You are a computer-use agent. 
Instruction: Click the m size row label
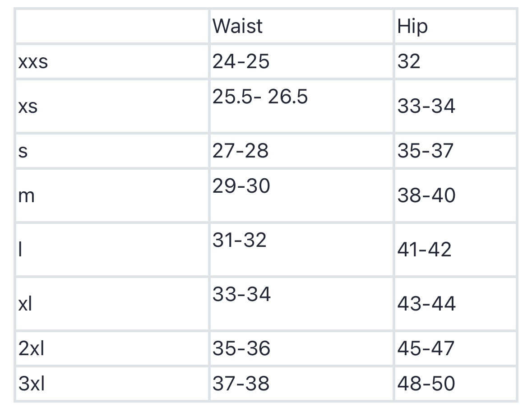(x=27, y=196)
